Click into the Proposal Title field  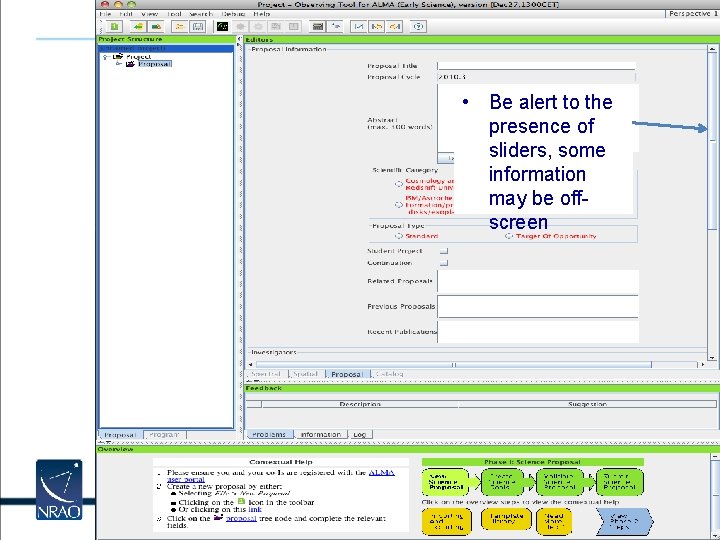point(536,66)
